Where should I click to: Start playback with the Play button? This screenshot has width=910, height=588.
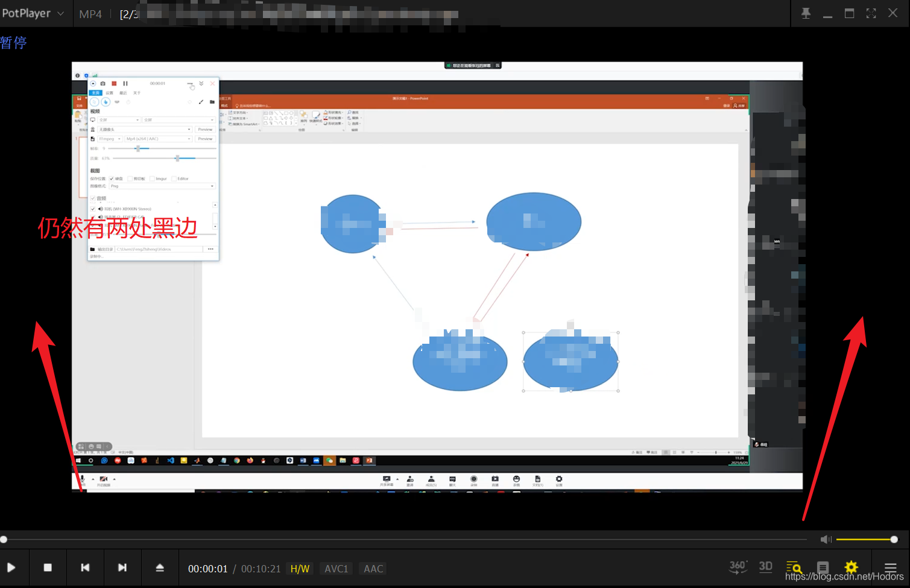[x=11, y=567]
